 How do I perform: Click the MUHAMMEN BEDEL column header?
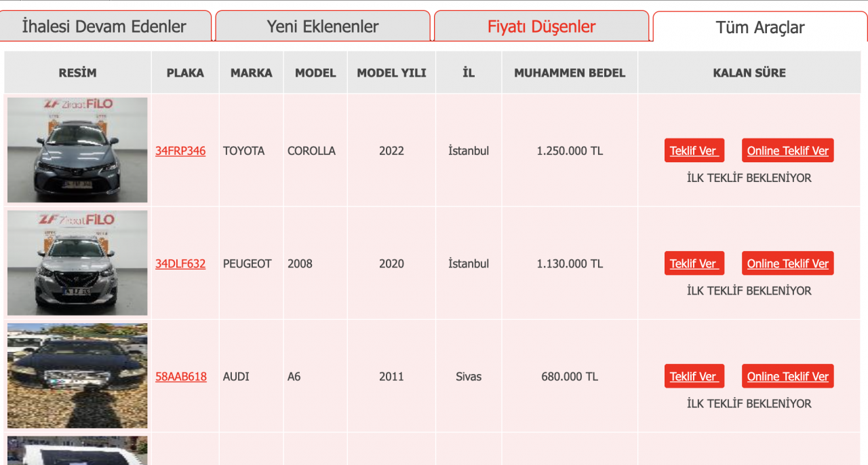click(570, 73)
